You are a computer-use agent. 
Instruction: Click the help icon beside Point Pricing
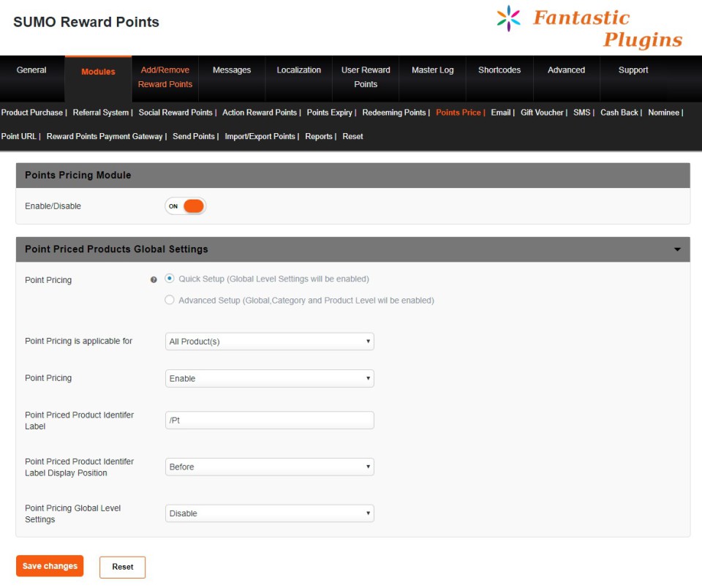tap(154, 280)
